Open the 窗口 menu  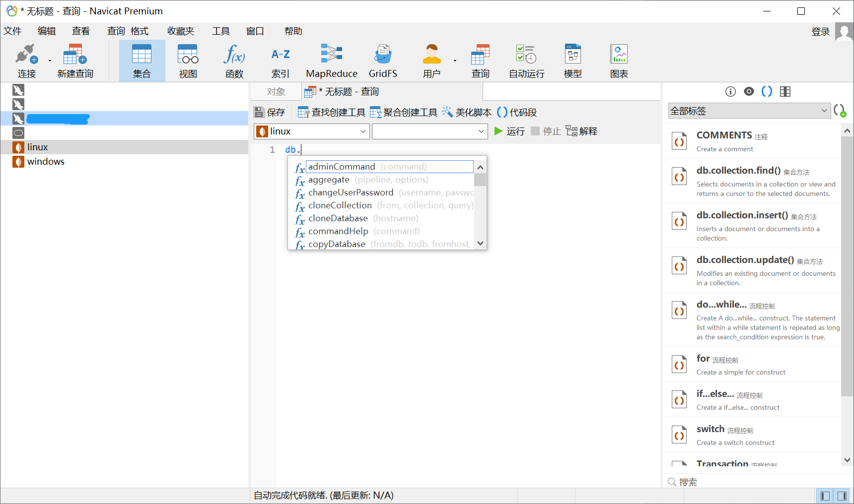coord(255,31)
